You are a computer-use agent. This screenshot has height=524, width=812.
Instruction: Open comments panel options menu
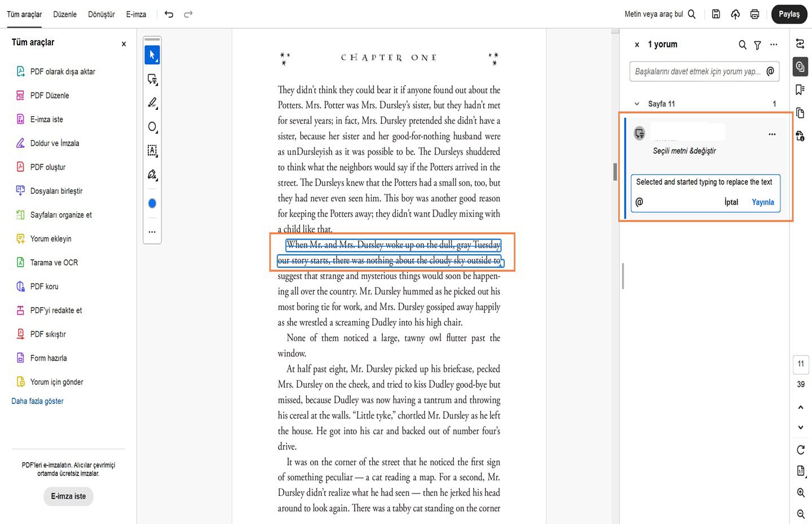point(774,45)
